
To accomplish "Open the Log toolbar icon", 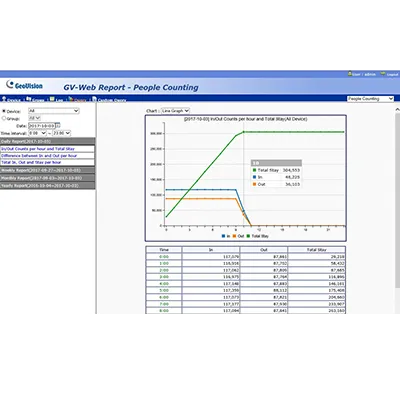I will pyautogui.click(x=52, y=99).
